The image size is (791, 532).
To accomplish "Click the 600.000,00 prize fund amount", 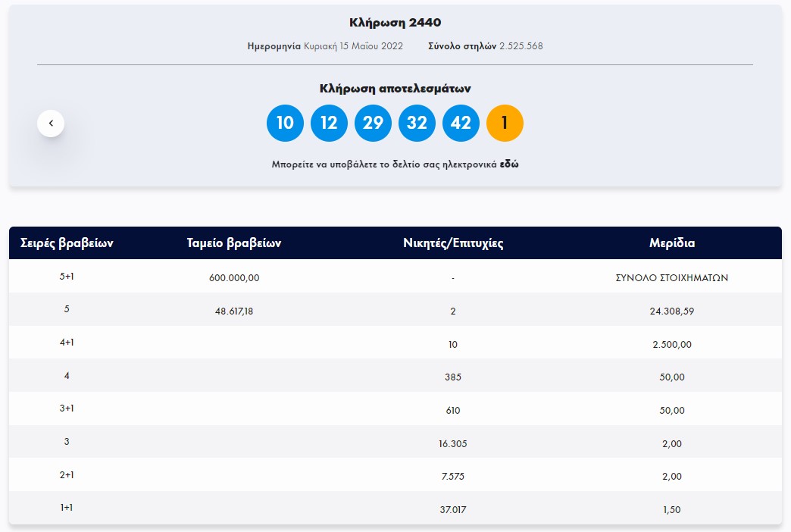I will (234, 277).
